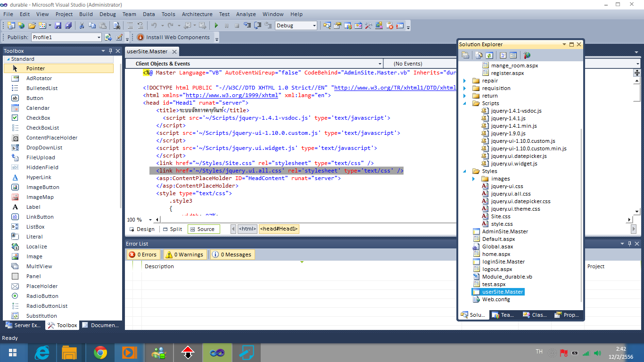Switch to the Class View tab

click(x=534, y=315)
